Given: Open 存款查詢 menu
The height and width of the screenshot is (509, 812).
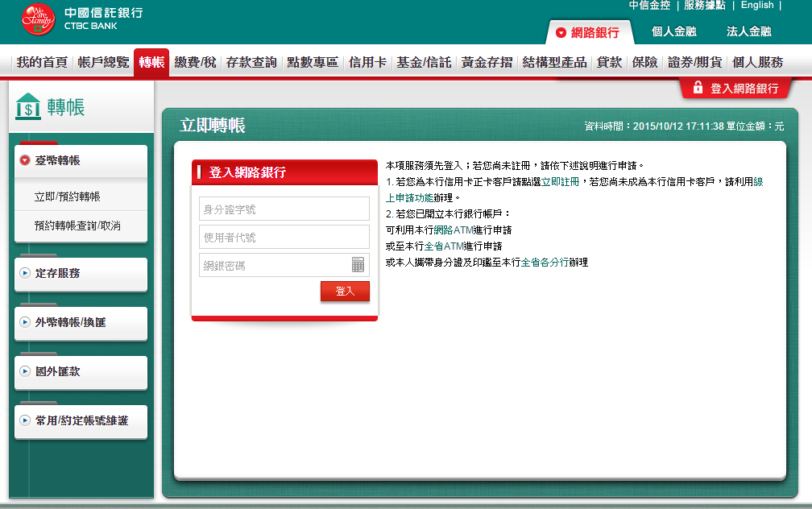Looking at the screenshot, I should 251,63.
